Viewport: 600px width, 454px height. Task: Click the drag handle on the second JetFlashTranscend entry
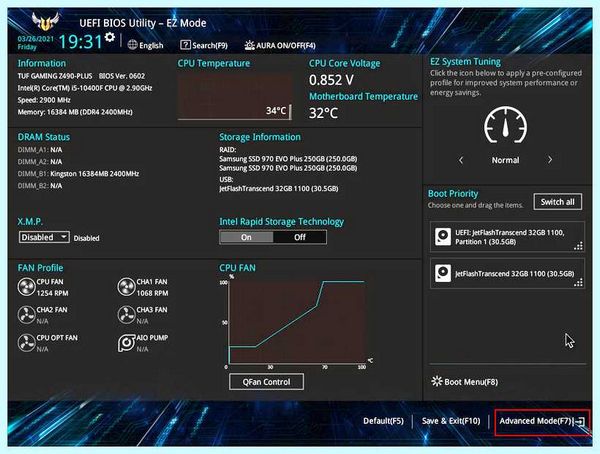[579, 283]
